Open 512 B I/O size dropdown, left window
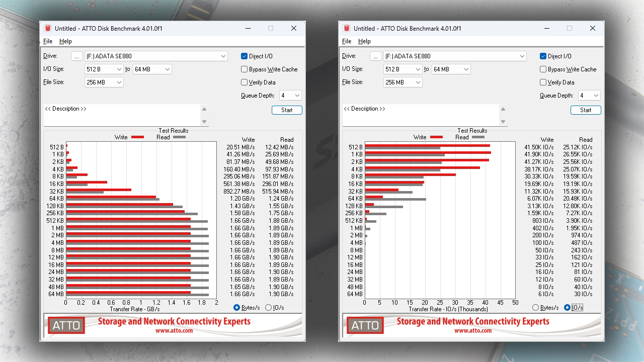The height and width of the screenshot is (362, 644). point(104,69)
